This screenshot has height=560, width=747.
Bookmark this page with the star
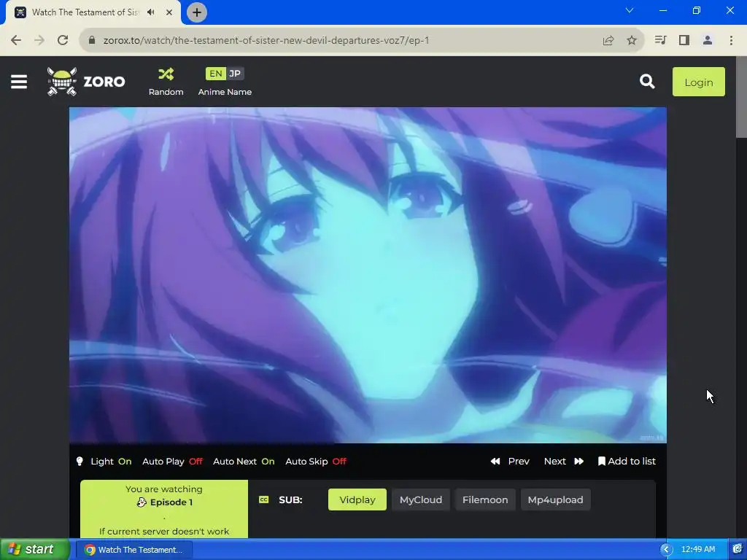pos(632,41)
